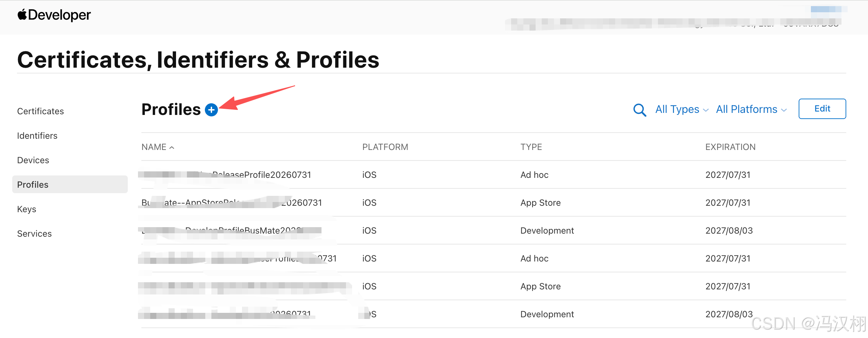Open Certificates in the sidebar
The width and height of the screenshot is (868, 338).
coord(40,111)
